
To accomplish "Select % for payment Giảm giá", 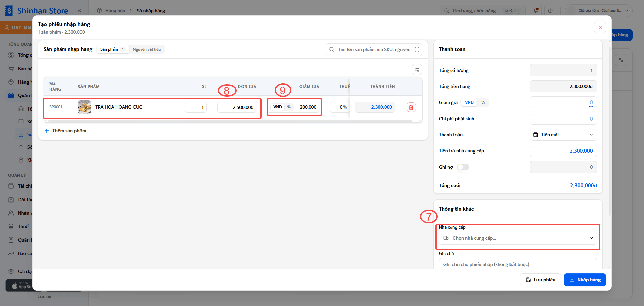I will (483, 102).
